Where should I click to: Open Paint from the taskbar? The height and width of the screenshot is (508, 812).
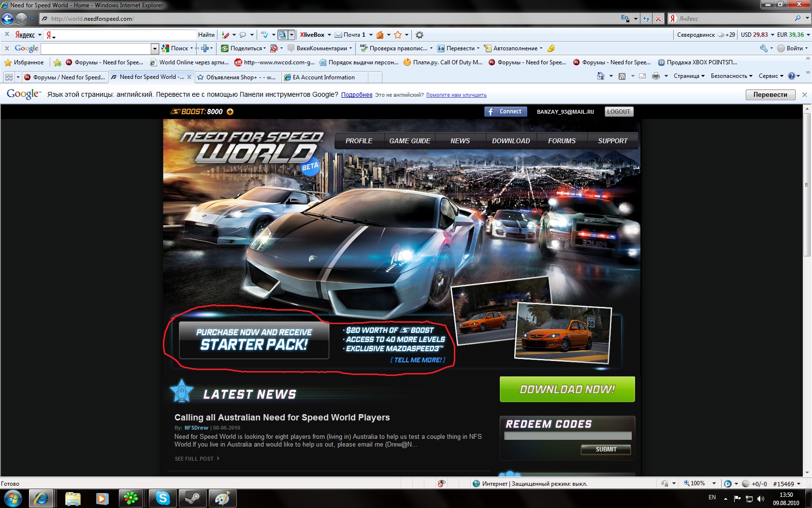point(222,498)
